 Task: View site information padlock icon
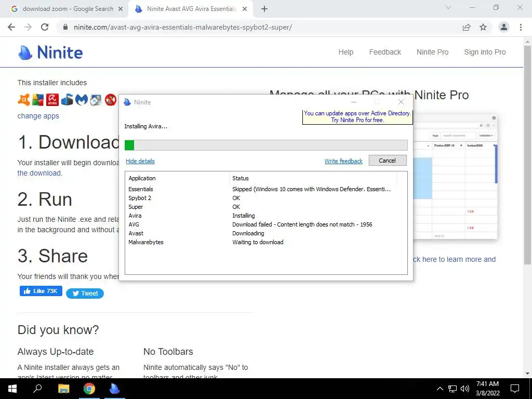point(65,27)
